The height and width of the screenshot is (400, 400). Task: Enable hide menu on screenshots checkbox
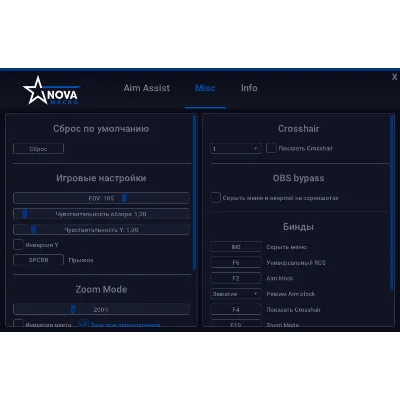tap(216, 198)
